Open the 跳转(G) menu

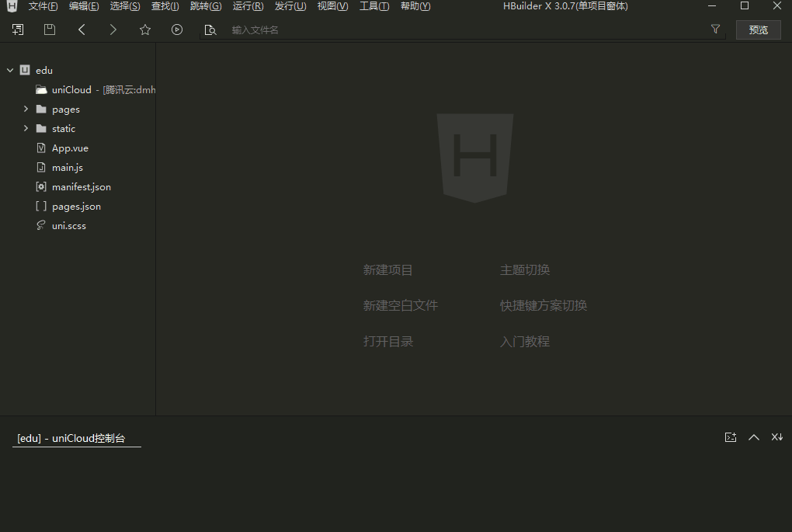point(206,6)
